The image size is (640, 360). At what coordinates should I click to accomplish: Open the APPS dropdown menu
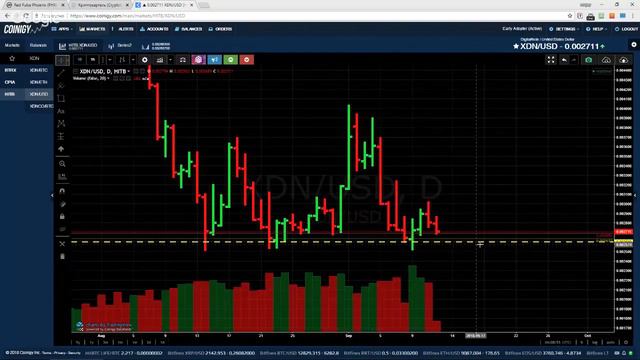62,29
